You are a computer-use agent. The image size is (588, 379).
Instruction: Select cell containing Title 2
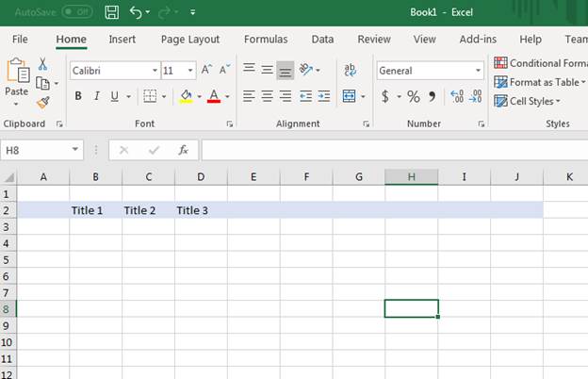coord(149,210)
